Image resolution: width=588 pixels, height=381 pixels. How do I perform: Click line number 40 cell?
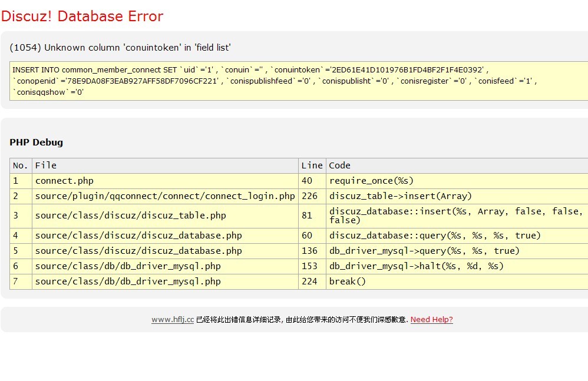(312, 181)
